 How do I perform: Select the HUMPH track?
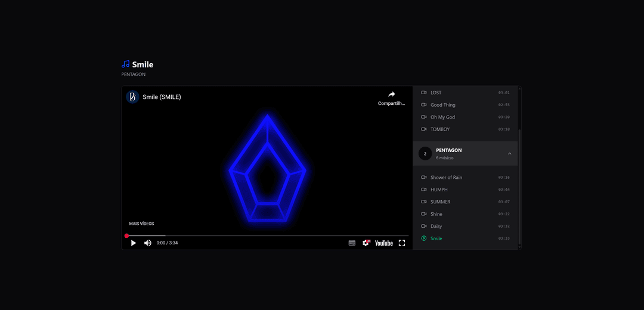click(x=439, y=190)
